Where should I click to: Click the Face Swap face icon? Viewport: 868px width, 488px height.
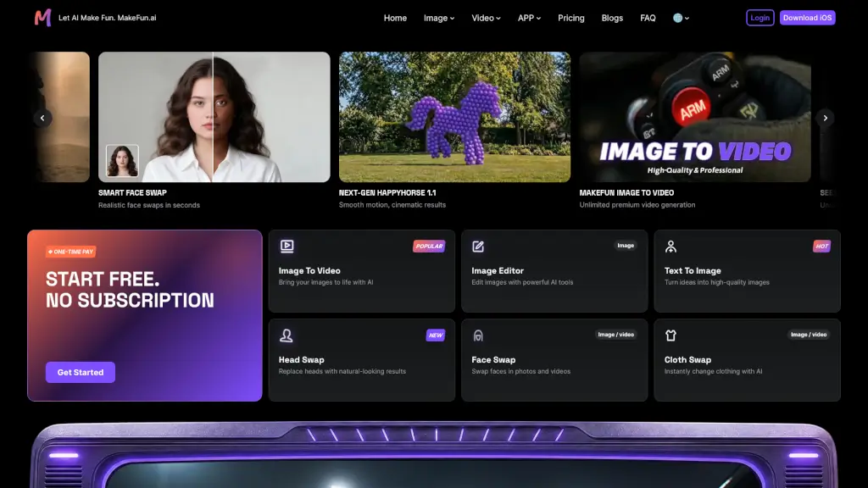478,335
